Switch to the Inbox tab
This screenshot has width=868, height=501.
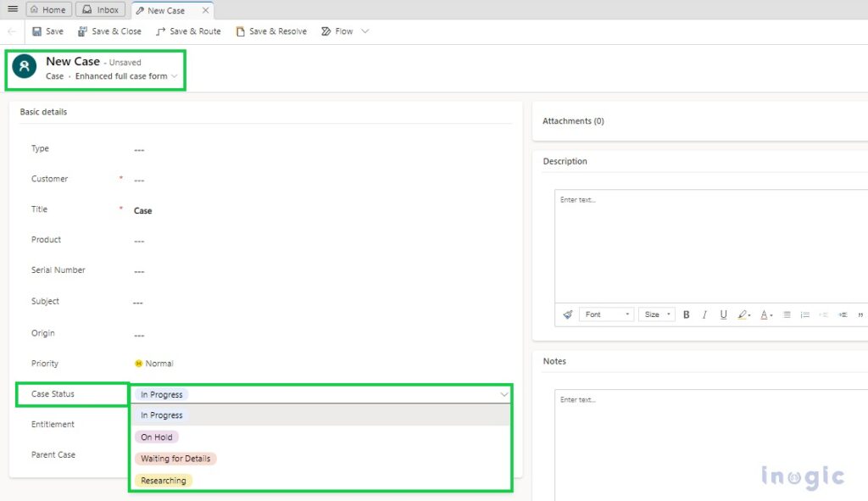click(101, 9)
